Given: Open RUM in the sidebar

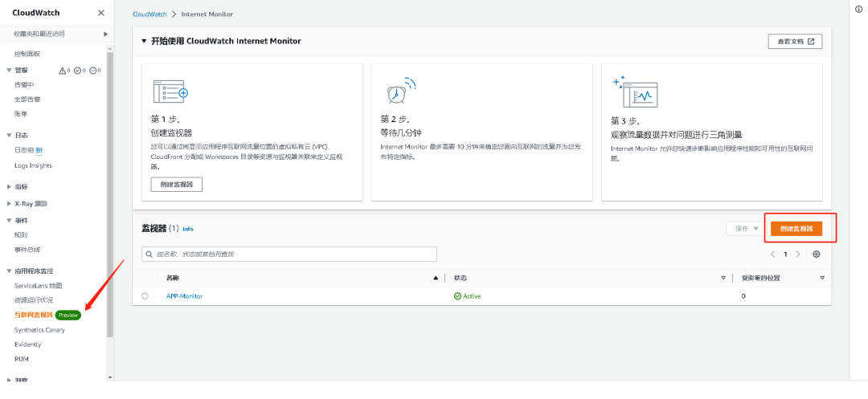Looking at the screenshot, I should click(x=22, y=359).
